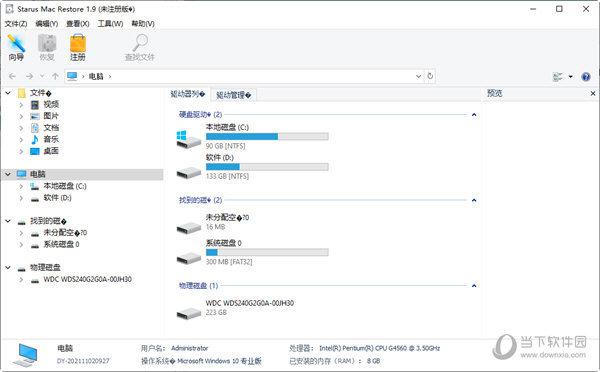Select WDC physical disk icon in list

pyautogui.click(x=188, y=313)
